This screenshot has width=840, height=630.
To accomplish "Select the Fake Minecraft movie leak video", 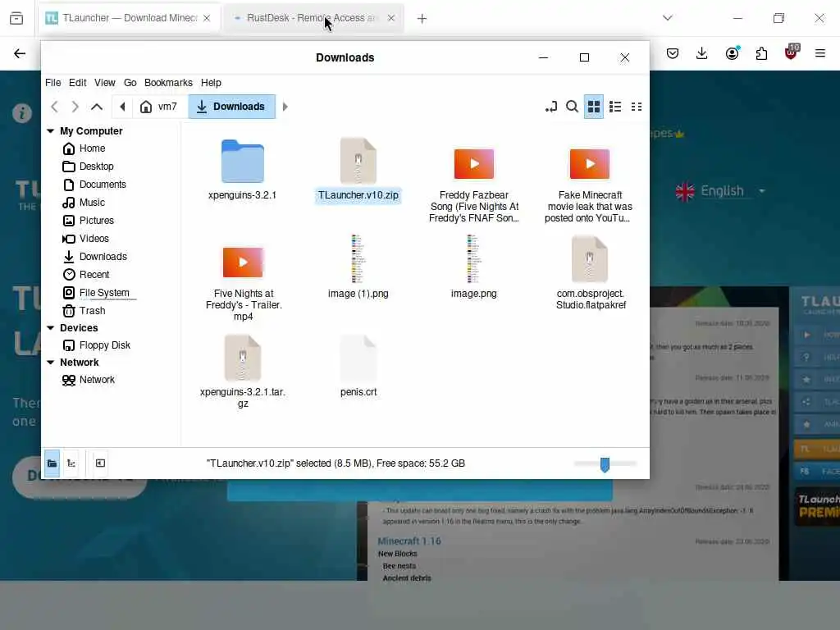I will pyautogui.click(x=589, y=163).
